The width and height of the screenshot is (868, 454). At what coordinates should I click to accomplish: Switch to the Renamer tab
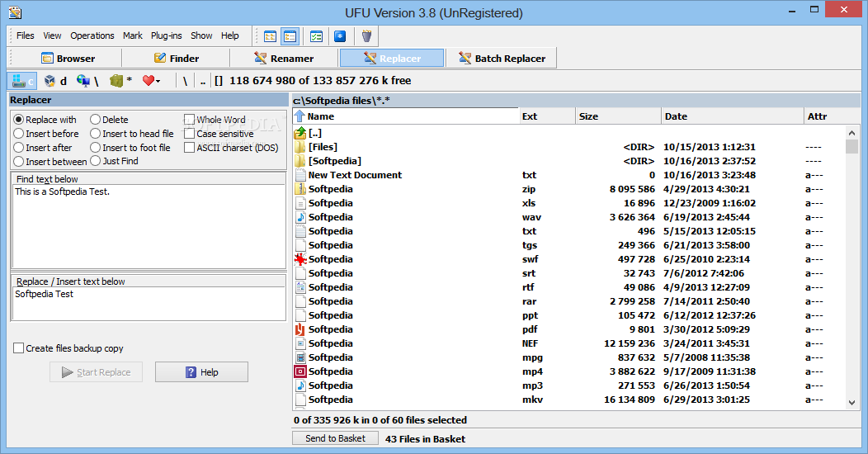pyautogui.click(x=284, y=58)
